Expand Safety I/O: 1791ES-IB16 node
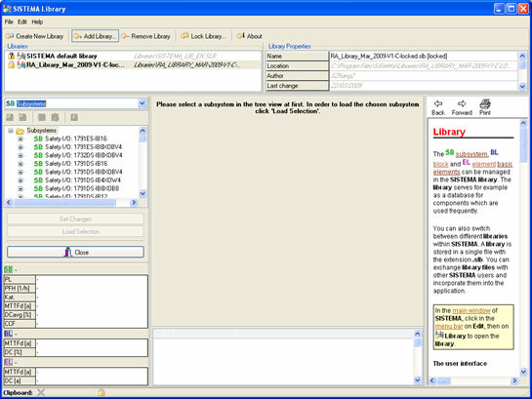 coord(20,139)
